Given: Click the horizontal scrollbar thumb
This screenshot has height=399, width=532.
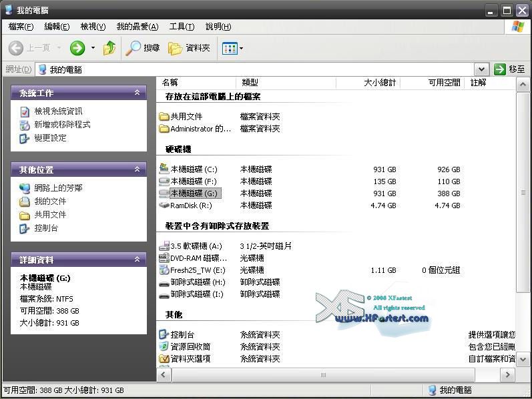Looking at the screenshot, I should [x=323, y=374].
